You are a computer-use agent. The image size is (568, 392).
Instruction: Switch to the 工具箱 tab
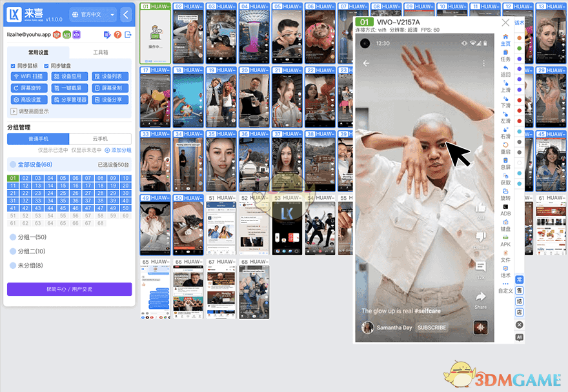tap(100, 53)
